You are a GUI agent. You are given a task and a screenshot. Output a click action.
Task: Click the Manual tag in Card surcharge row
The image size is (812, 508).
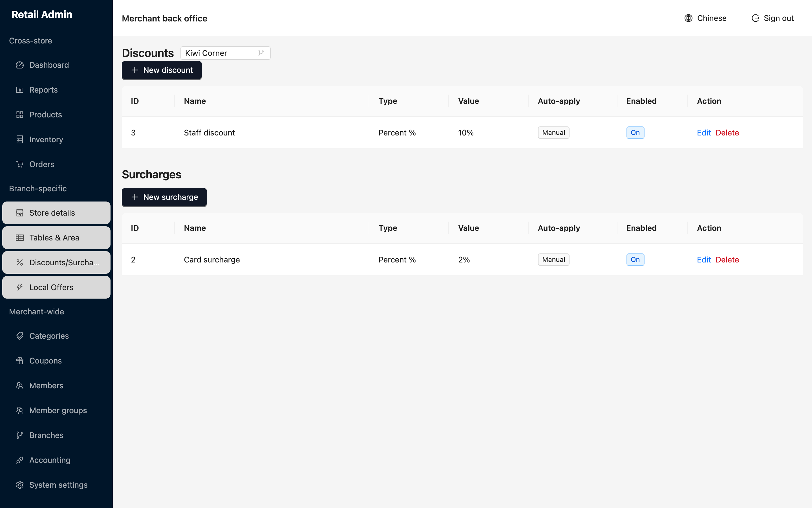554,260
